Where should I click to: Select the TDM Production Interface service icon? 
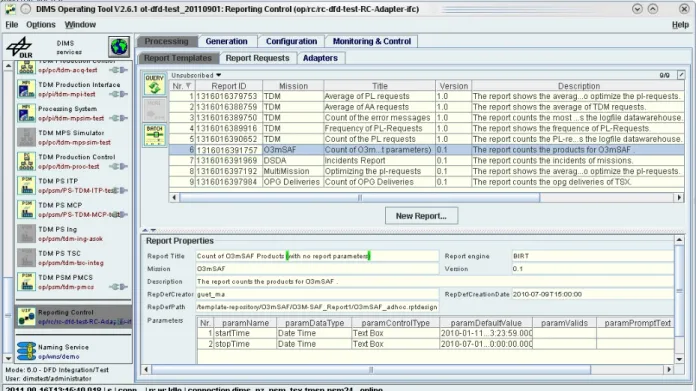click(26, 89)
